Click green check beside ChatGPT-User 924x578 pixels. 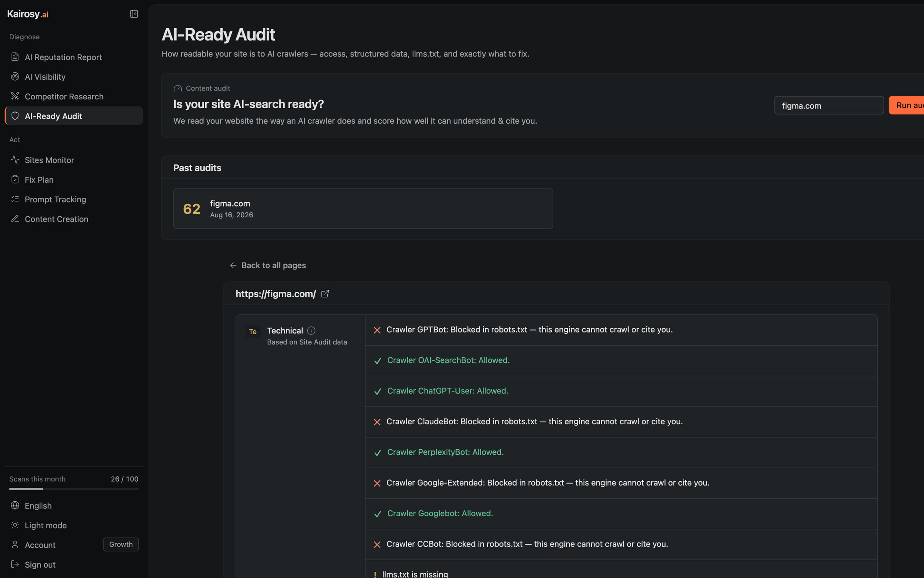[x=377, y=391]
